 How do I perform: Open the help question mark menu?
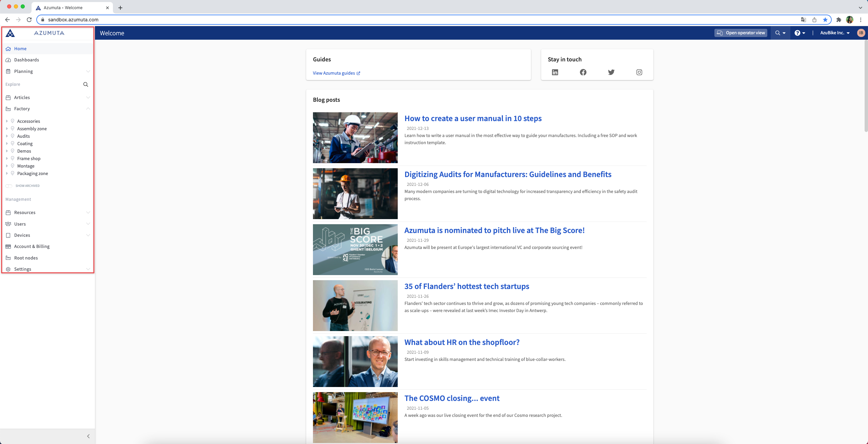click(800, 33)
